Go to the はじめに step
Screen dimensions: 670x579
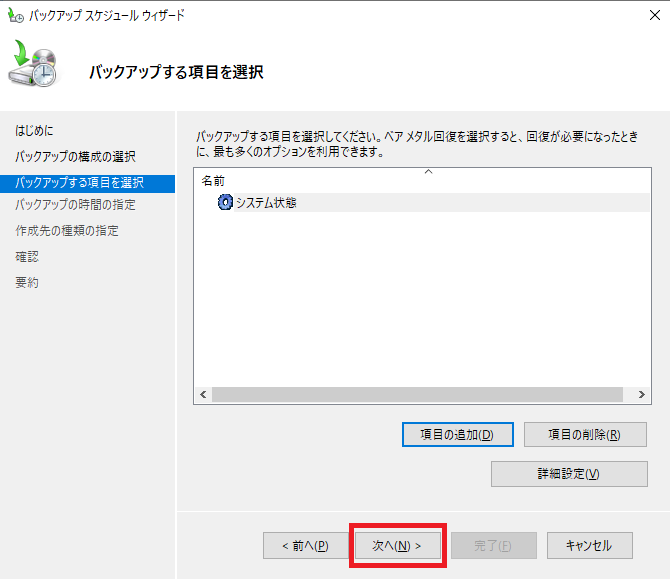coord(35,131)
